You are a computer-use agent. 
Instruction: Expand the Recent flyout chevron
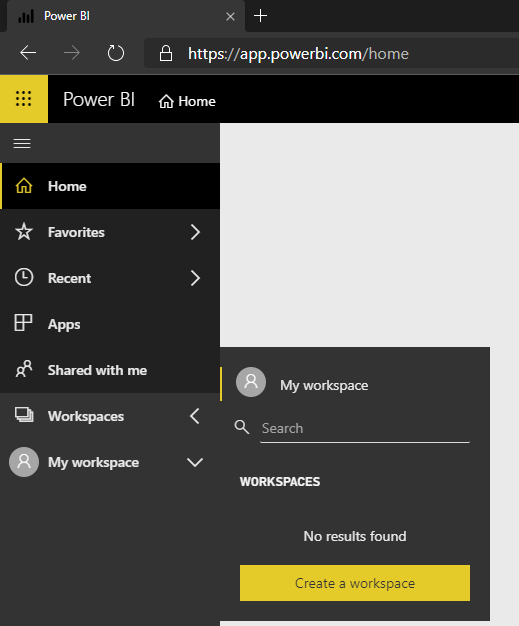195,278
